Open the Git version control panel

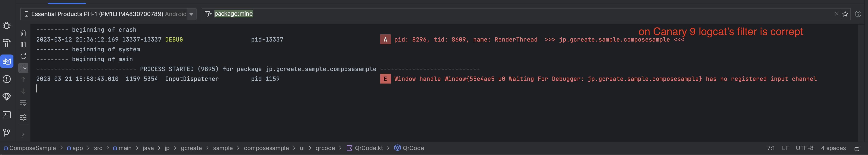tap(7, 132)
